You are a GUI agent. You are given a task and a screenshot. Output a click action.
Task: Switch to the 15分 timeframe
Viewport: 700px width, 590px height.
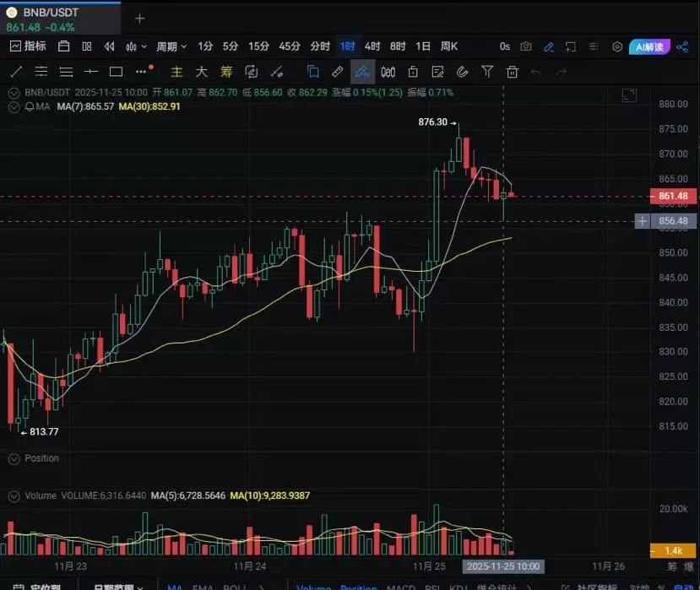(x=259, y=46)
